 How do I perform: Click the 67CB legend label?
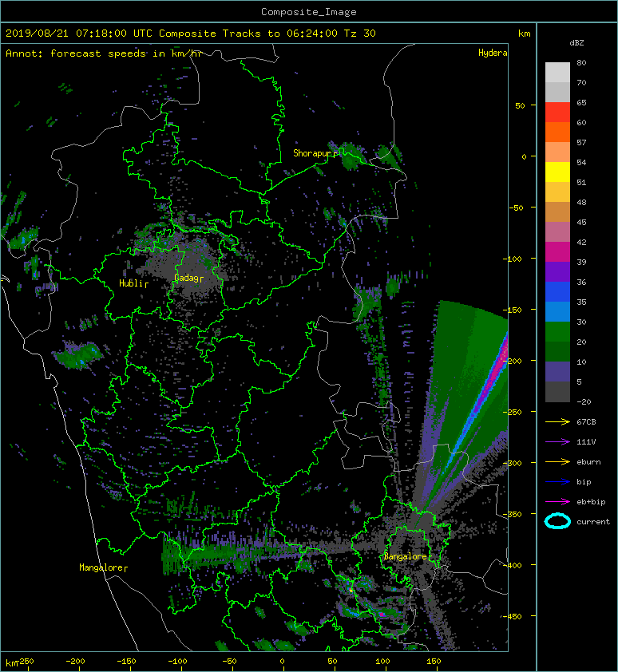coord(586,422)
